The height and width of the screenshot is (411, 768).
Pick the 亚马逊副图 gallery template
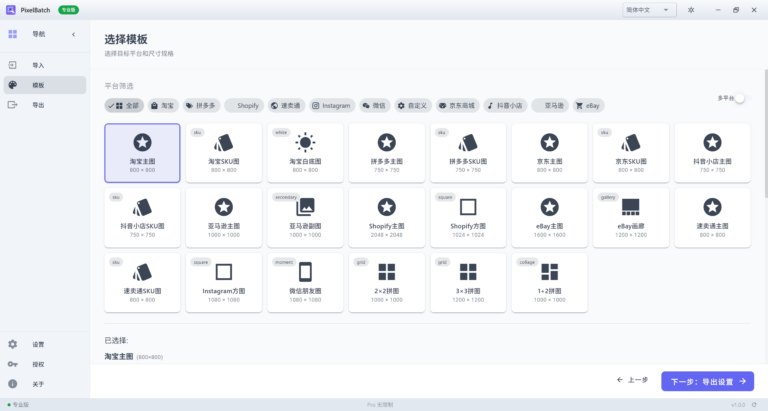tap(305, 218)
